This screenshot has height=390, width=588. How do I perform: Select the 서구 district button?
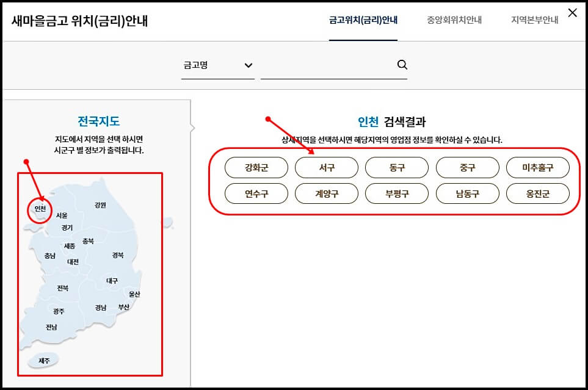(327, 167)
